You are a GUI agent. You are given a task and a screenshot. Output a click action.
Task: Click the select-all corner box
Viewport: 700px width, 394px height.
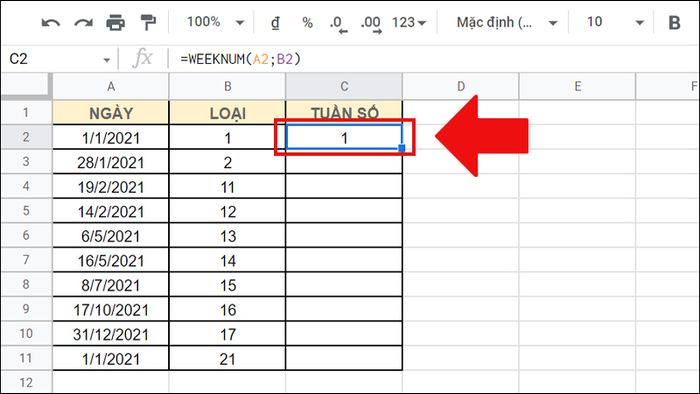pos(26,86)
